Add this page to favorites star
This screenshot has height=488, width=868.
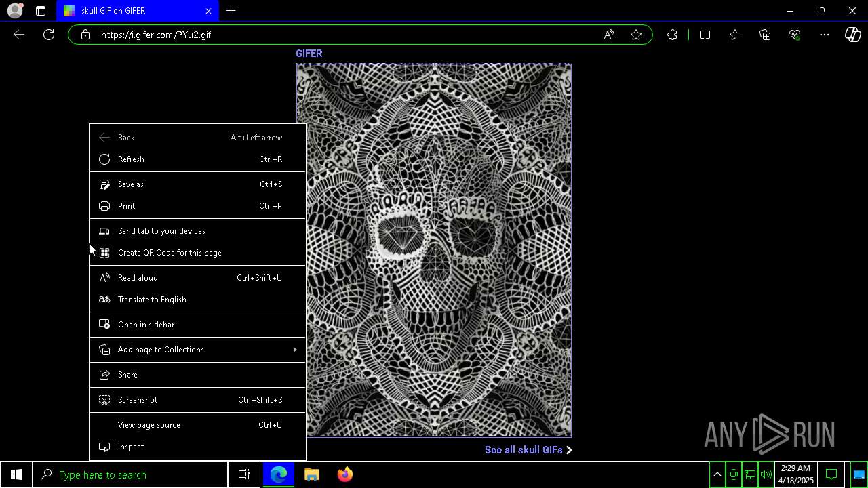click(x=636, y=35)
